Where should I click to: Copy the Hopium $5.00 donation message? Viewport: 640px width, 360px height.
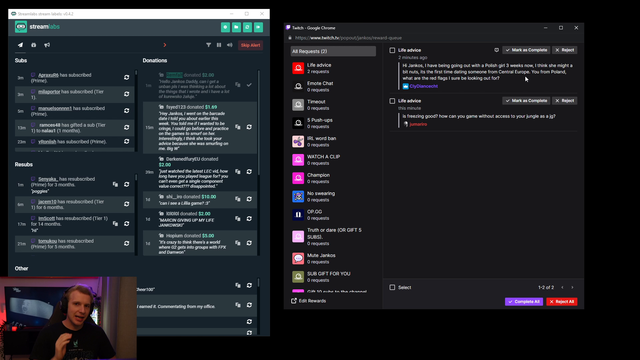coord(238,243)
